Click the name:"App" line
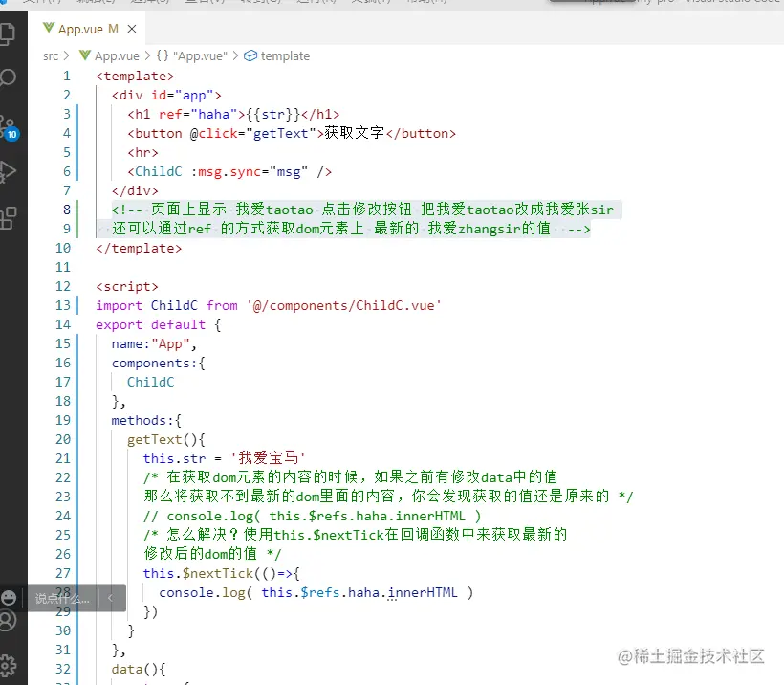This screenshot has width=784, height=685. 154,344
